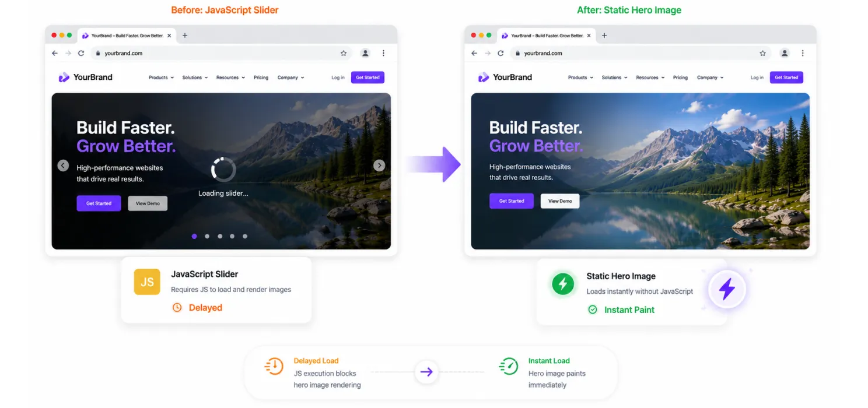Click back arrow in the Before browser
The width and height of the screenshot is (868, 408).
55,53
